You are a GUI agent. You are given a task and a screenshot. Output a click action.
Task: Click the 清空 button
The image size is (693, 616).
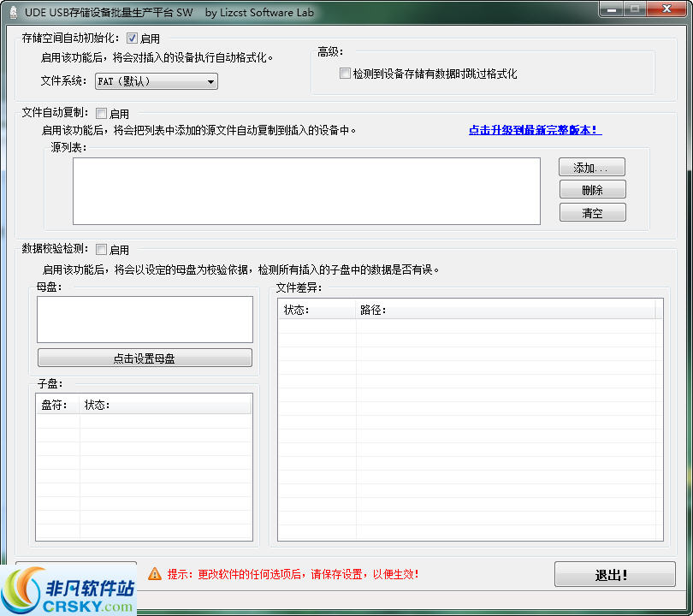coord(593,213)
